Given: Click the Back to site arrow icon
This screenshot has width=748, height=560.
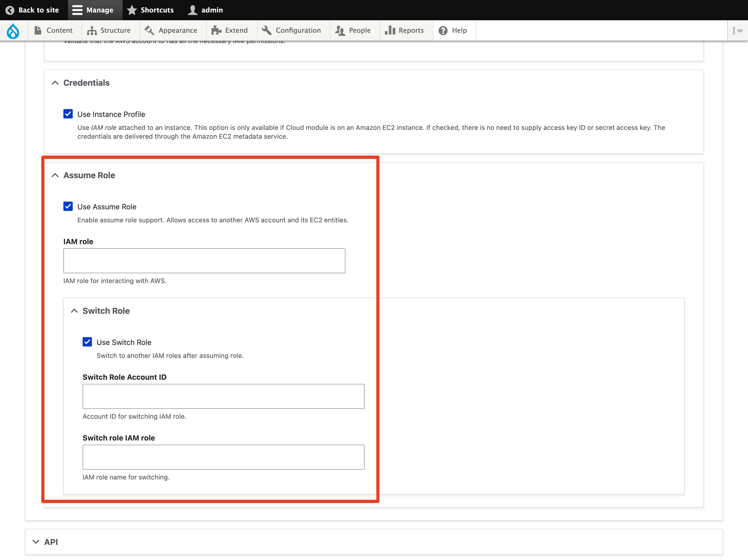Looking at the screenshot, I should click(10, 10).
